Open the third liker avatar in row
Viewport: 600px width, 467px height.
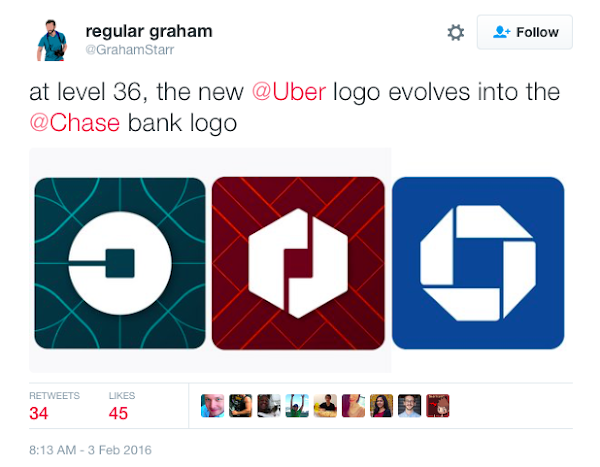point(269,406)
